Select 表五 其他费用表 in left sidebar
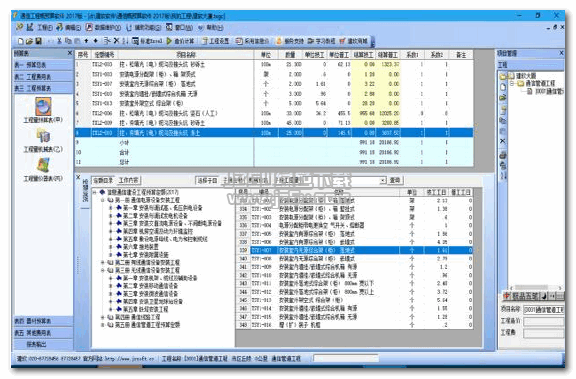The width and height of the screenshot is (576, 379). click(x=43, y=333)
